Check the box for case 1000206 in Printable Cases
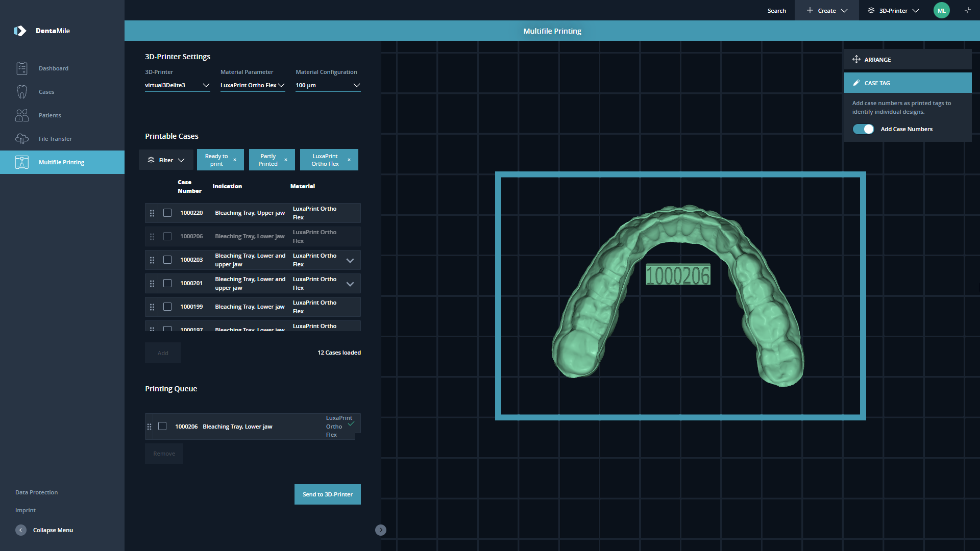The height and width of the screenshot is (551, 980). tap(167, 236)
